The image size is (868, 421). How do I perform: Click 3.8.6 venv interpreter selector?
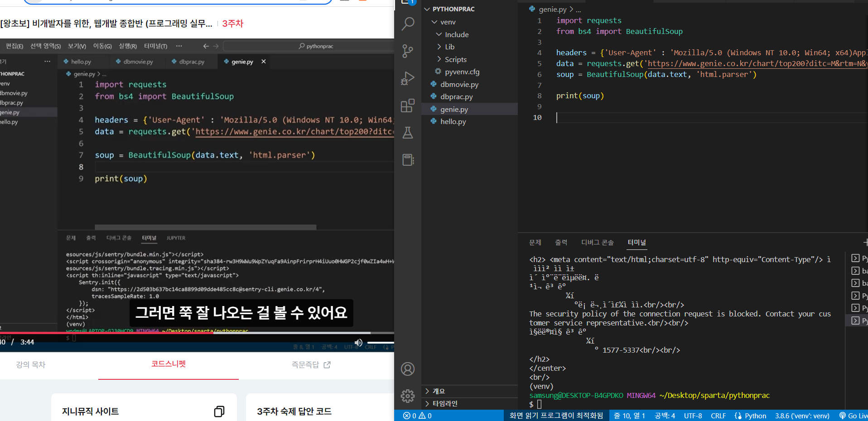802,416
